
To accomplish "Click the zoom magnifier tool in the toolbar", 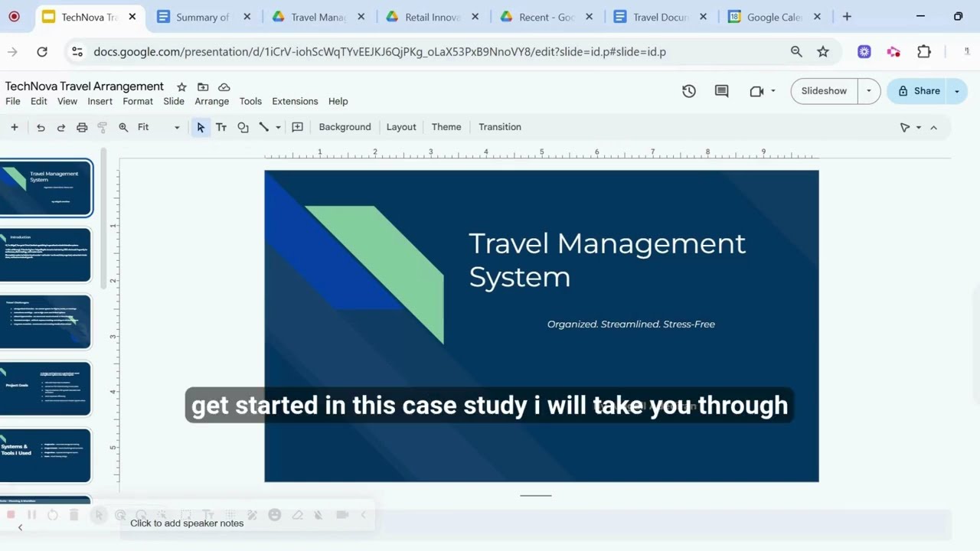I will pos(123,127).
